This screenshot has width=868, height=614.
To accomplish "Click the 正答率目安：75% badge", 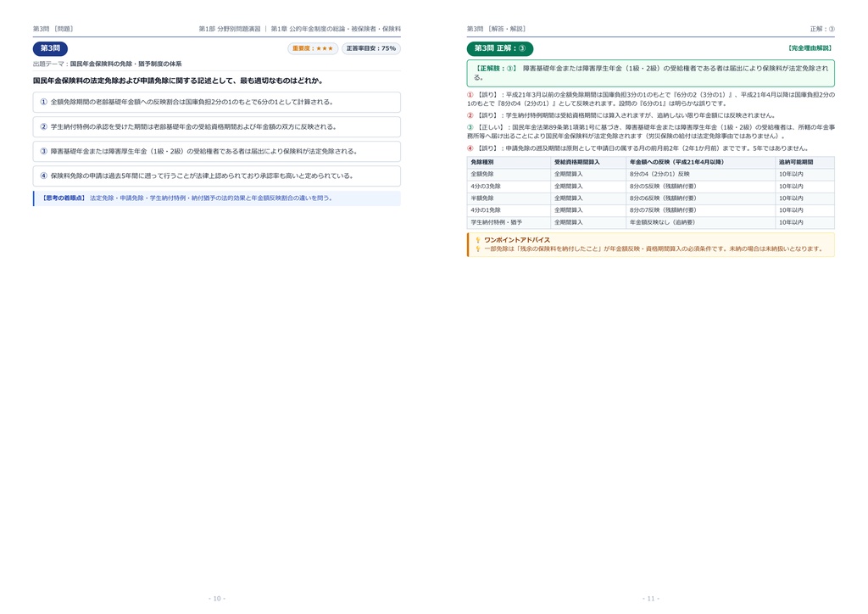I will point(371,48).
